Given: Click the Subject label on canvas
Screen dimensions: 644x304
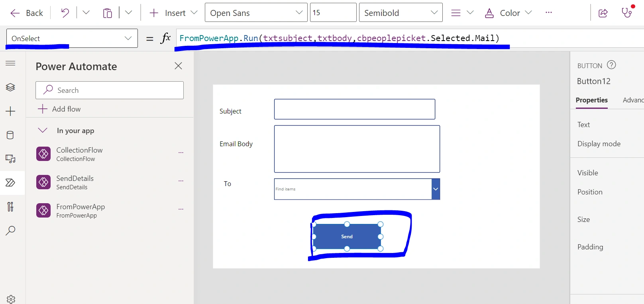Looking at the screenshot, I should [230, 111].
